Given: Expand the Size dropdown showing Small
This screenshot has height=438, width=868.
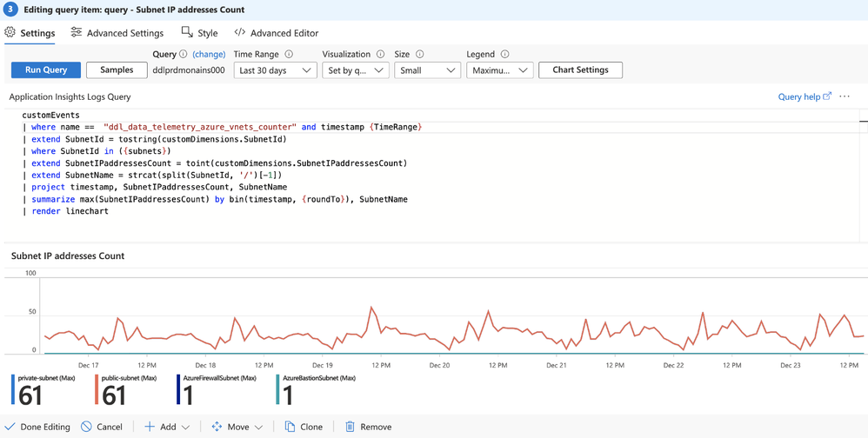Looking at the screenshot, I should tap(427, 70).
